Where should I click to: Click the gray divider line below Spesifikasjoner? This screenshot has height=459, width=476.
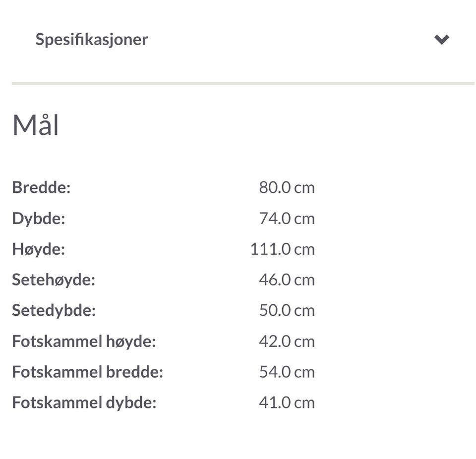pos(243,83)
